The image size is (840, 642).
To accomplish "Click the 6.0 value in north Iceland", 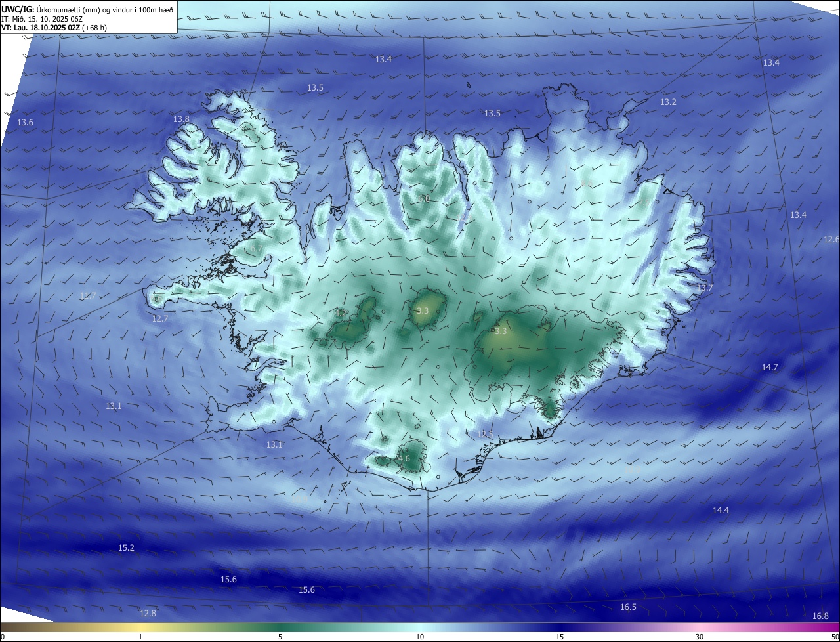I will tap(425, 198).
